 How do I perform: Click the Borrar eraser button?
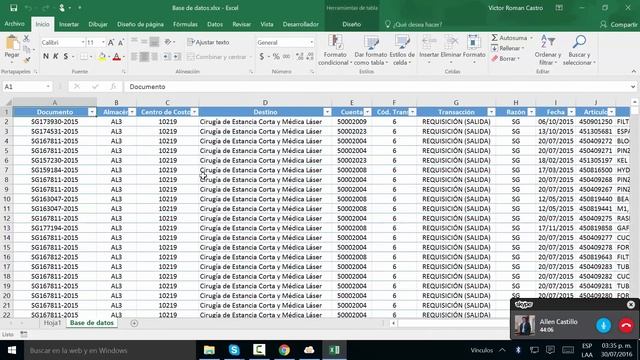click(504, 59)
